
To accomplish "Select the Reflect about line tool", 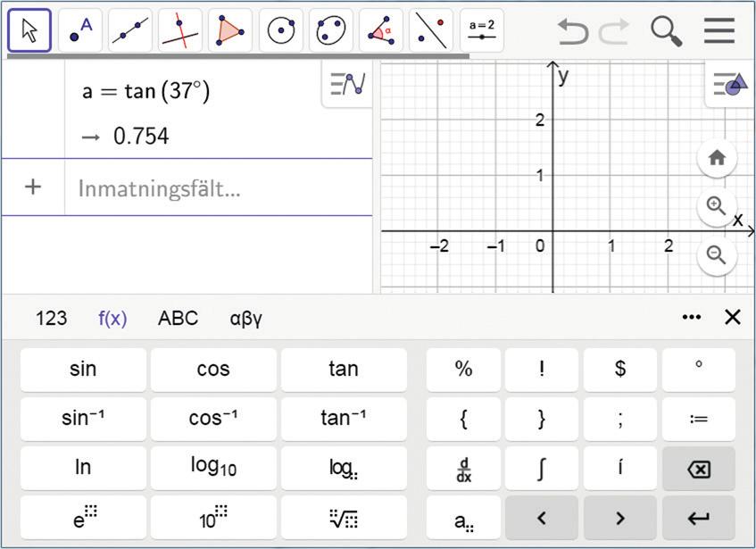I will 431,30.
